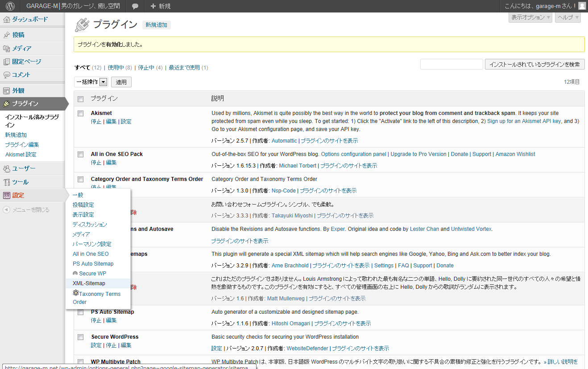
Task: Show the 使用中 active plugins filter
Action: pyautogui.click(x=116, y=68)
